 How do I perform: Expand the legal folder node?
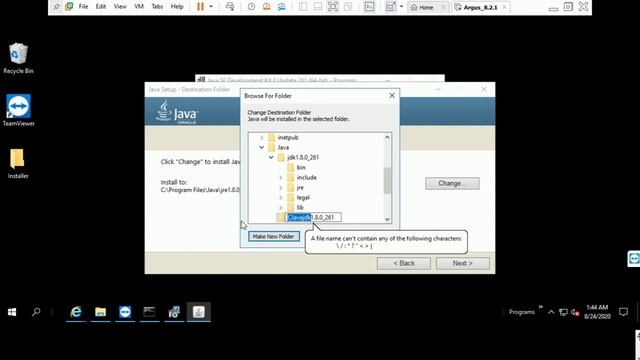click(281, 198)
